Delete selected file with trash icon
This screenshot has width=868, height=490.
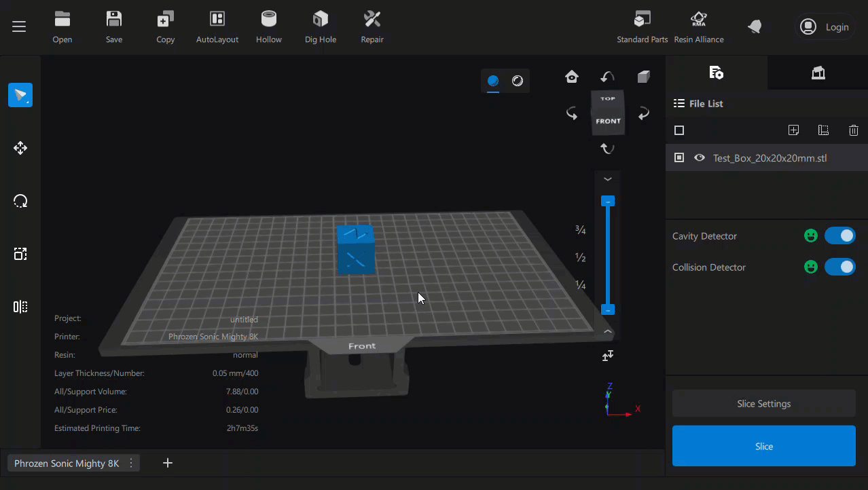tap(854, 130)
